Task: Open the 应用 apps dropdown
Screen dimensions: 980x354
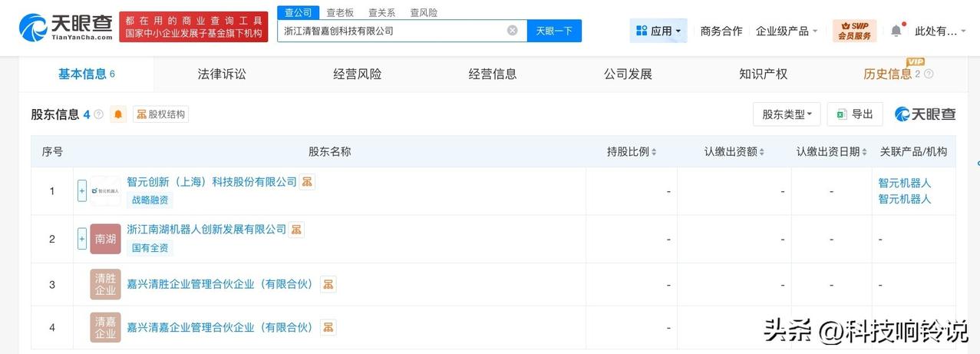Action: [x=658, y=31]
